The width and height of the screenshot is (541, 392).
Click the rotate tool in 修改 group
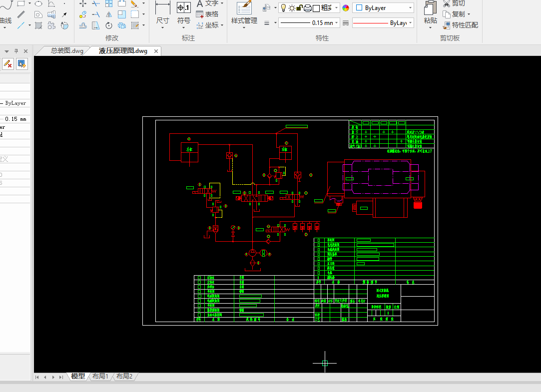(x=109, y=25)
